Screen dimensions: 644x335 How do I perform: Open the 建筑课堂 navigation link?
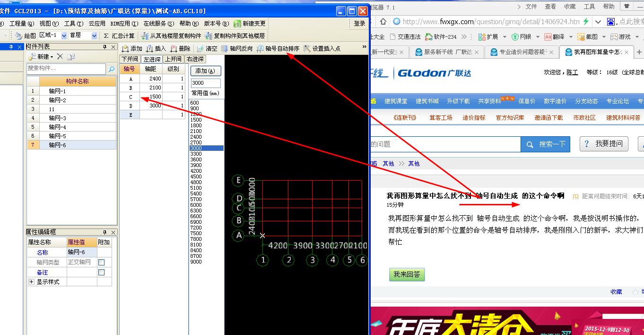396,101
